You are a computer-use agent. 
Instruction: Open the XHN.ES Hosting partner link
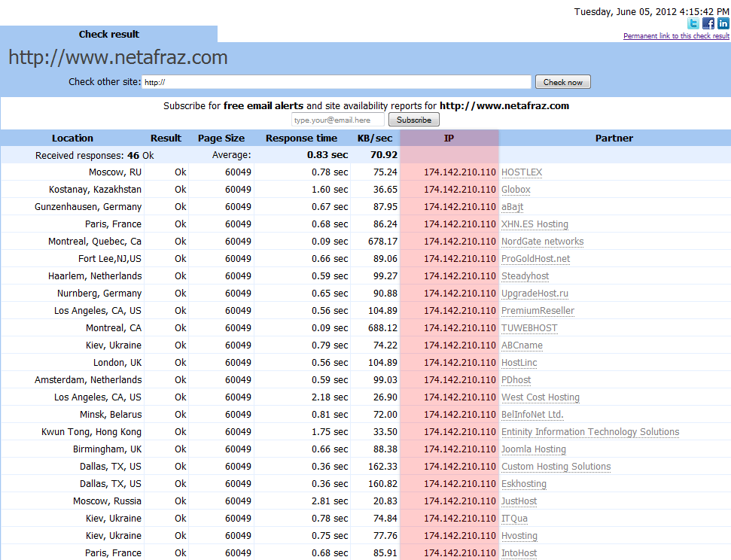(x=535, y=224)
